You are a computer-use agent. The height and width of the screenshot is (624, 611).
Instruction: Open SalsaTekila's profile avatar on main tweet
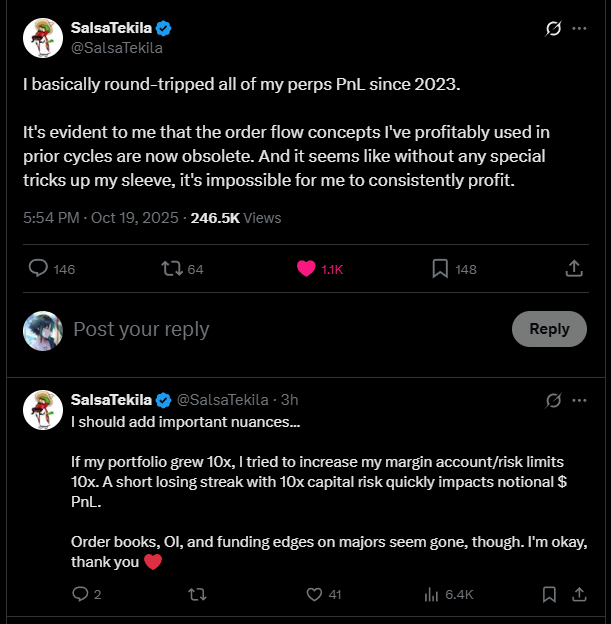tap(43, 37)
